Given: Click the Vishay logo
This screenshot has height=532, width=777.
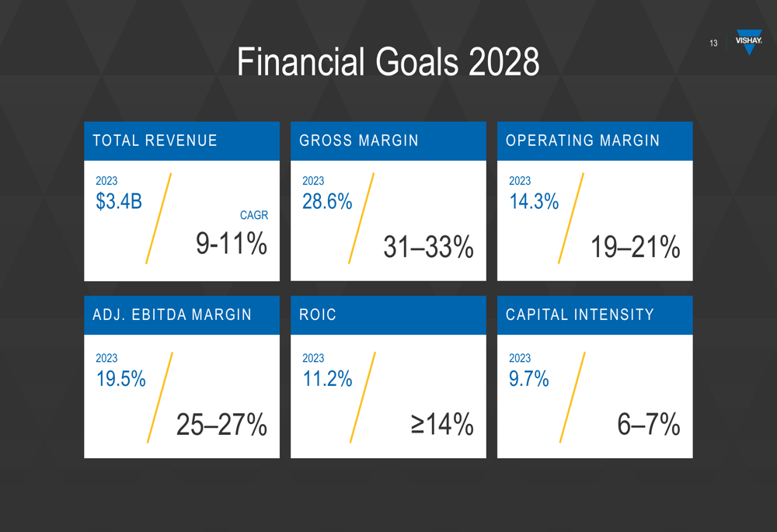Looking at the screenshot, I should pyautogui.click(x=748, y=43).
